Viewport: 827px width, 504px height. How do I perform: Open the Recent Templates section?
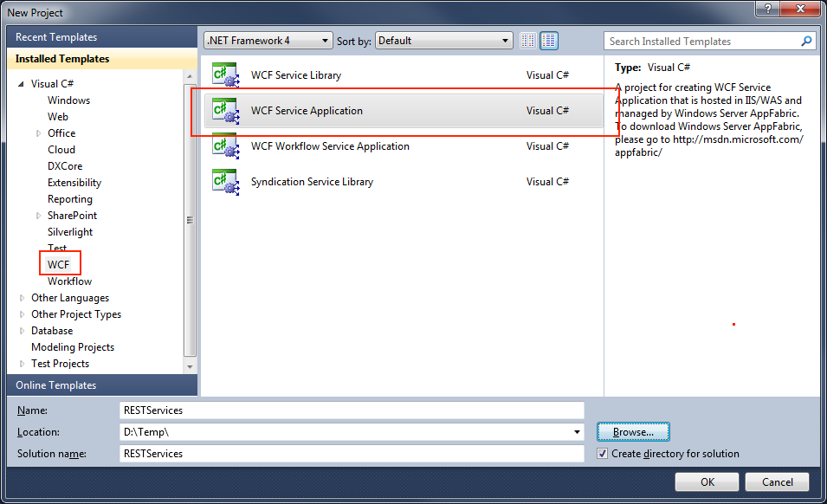(102, 37)
